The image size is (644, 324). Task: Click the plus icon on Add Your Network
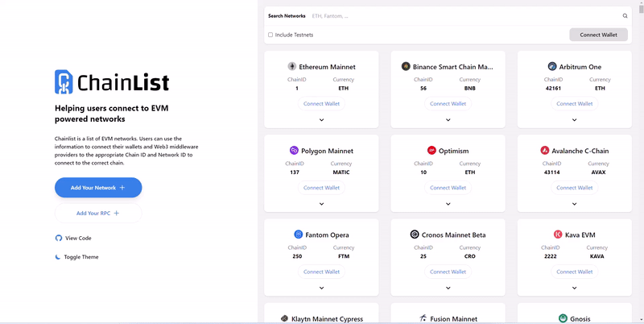pyautogui.click(x=122, y=188)
